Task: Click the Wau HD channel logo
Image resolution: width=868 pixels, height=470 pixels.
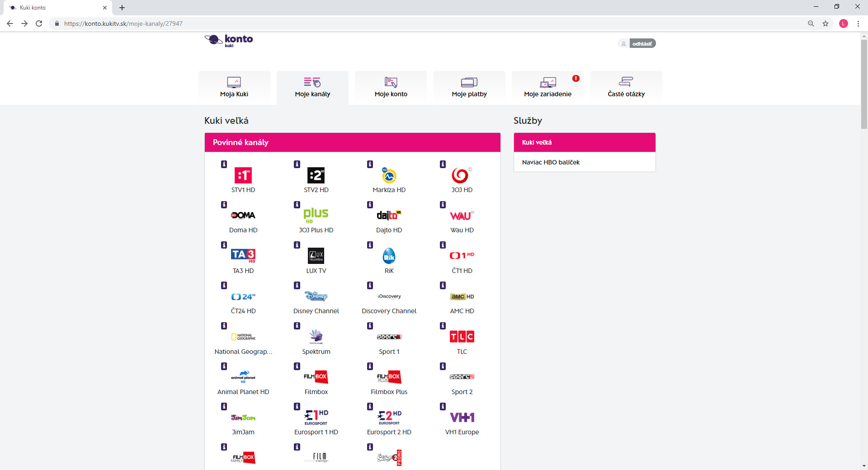Action: click(x=462, y=216)
